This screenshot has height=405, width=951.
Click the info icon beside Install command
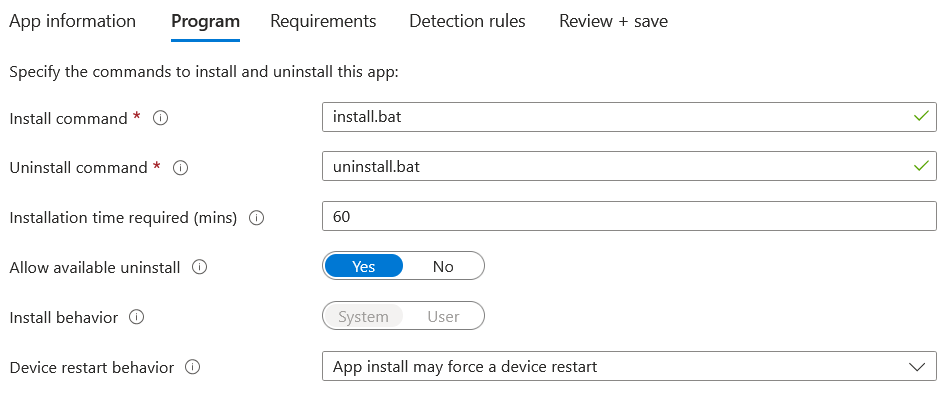pos(160,118)
